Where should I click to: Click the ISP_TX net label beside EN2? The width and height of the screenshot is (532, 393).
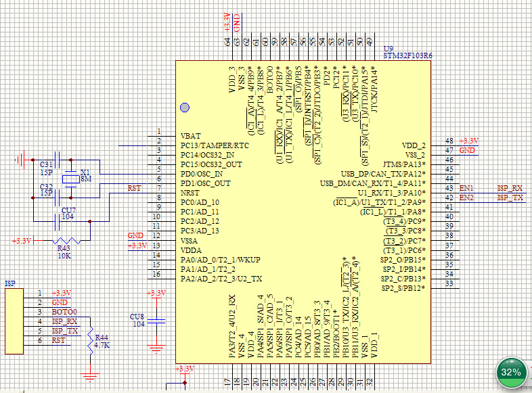(x=510, y=198)
